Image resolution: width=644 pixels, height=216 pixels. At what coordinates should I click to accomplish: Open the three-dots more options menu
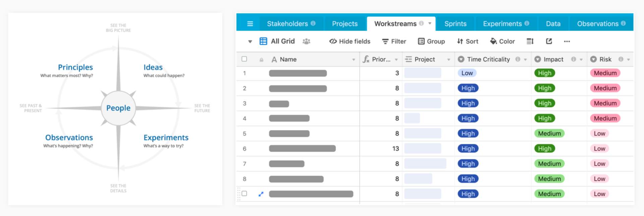click(567, 41)
